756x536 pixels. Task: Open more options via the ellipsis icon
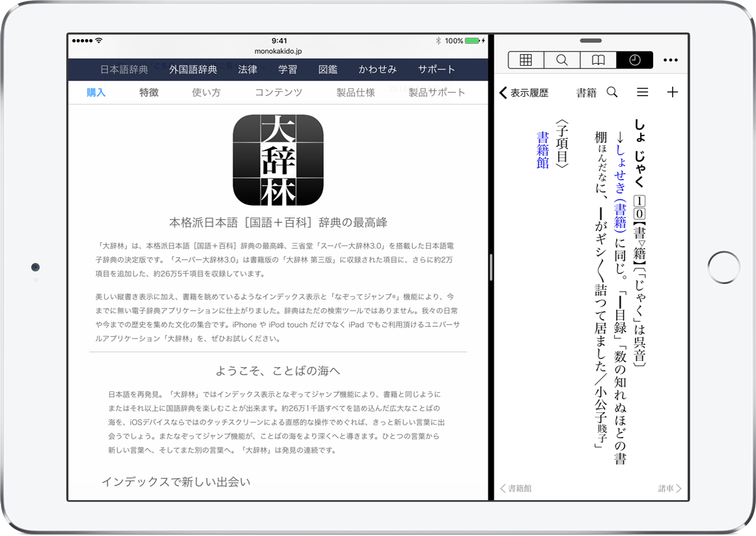tap(670, 59)
